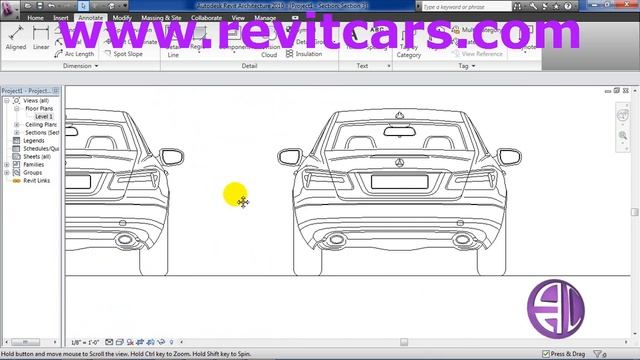Click the visual style icon in view control bar
640x360 pixels.
point(120,342)
